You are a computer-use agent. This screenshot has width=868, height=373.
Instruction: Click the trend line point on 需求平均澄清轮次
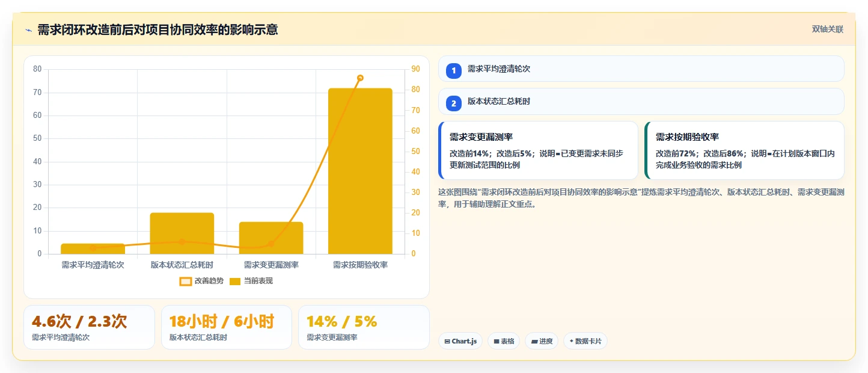[93, 248]
